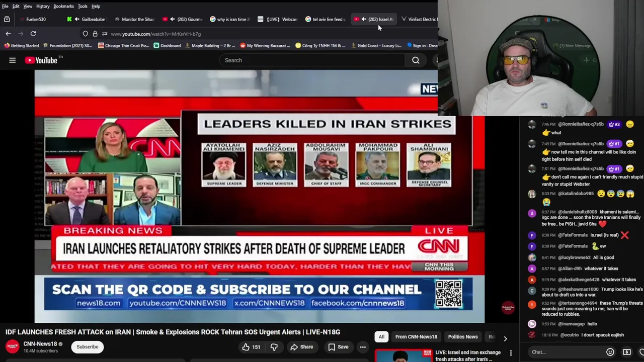The height and width of the screenshot is (362, 644).
Task: Click the CNN-News18 channel name
Action: (x=40, y=344)
